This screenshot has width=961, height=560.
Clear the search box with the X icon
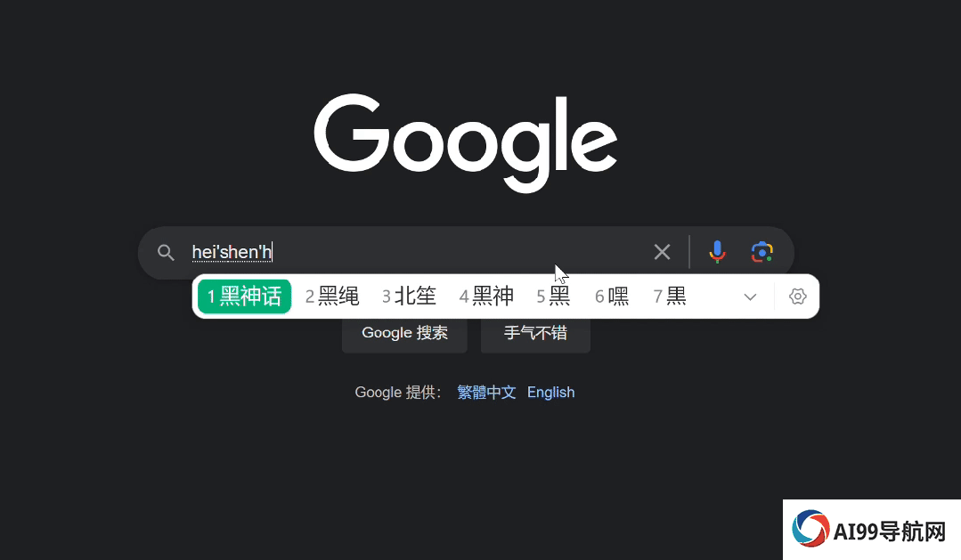(662, 252)
